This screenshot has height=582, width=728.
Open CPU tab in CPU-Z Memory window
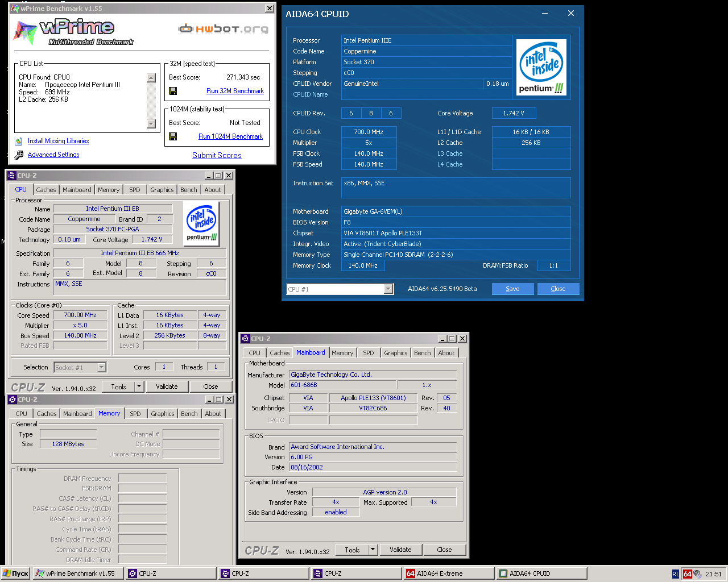pos(22,414)
